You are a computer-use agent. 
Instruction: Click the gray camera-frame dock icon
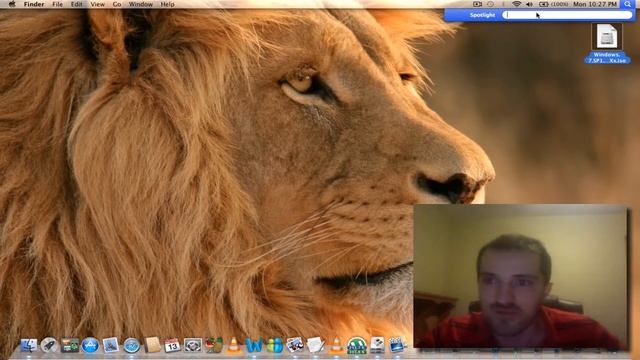[192, 345]
